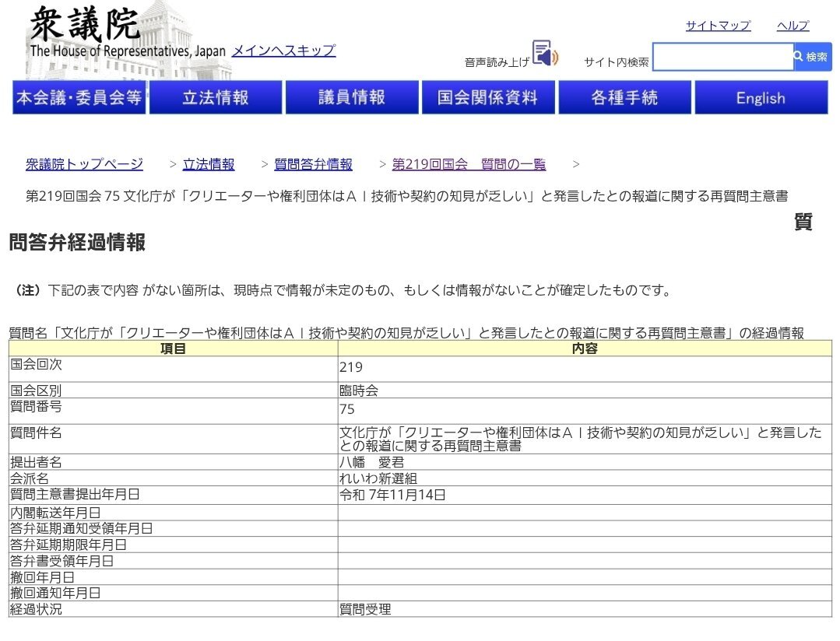Select the 経過状況 row label
The image size is (840, 641).
click(x=36, y=609)
